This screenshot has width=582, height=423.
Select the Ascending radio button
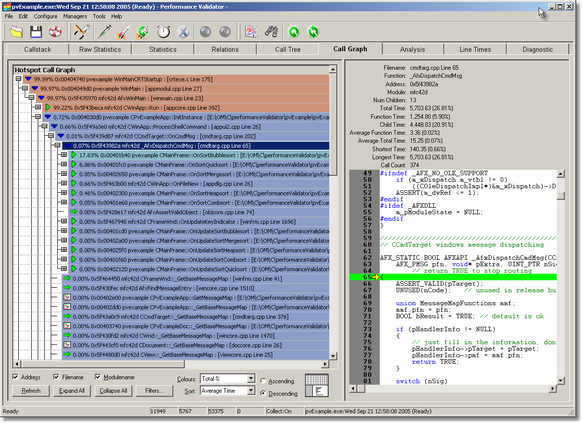coord(263,381)
